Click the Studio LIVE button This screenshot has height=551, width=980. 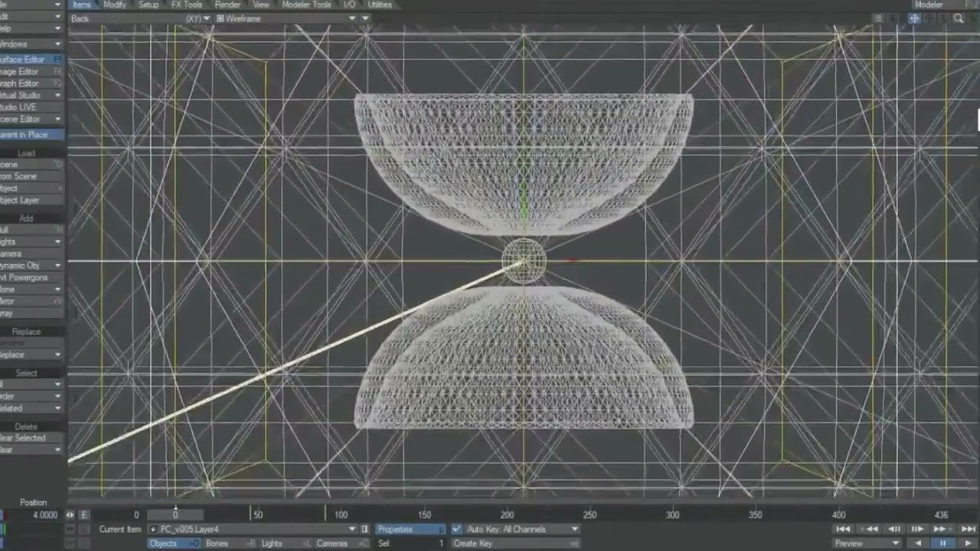click(x=31, y=107)
